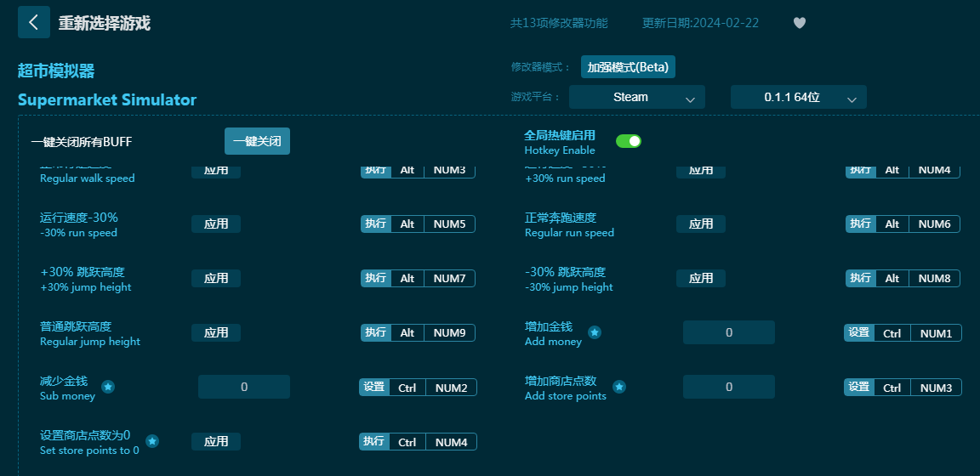
Task: Apply the Regular run speed cheat
Action: coord(701,224)
